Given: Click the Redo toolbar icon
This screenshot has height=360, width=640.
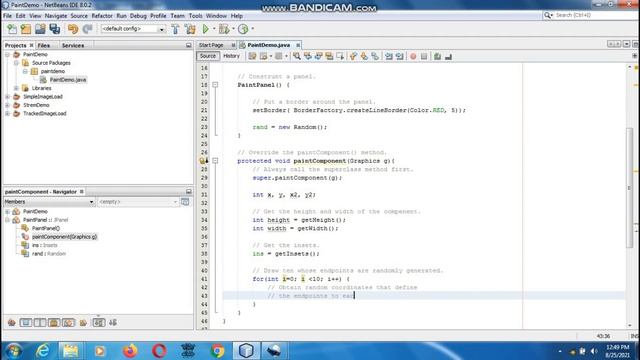Looking at the screenshot, I should coord(87,29).
